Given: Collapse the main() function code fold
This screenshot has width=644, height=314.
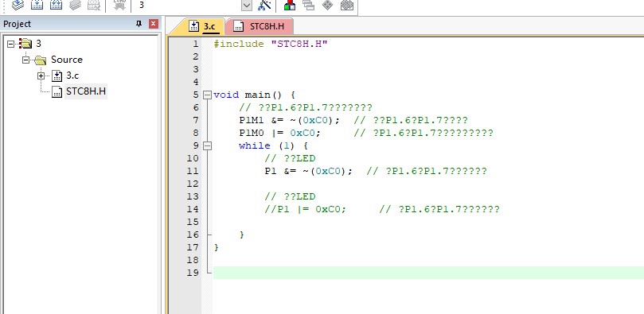Looking at the screenshot, I should (x=207, y=95).
